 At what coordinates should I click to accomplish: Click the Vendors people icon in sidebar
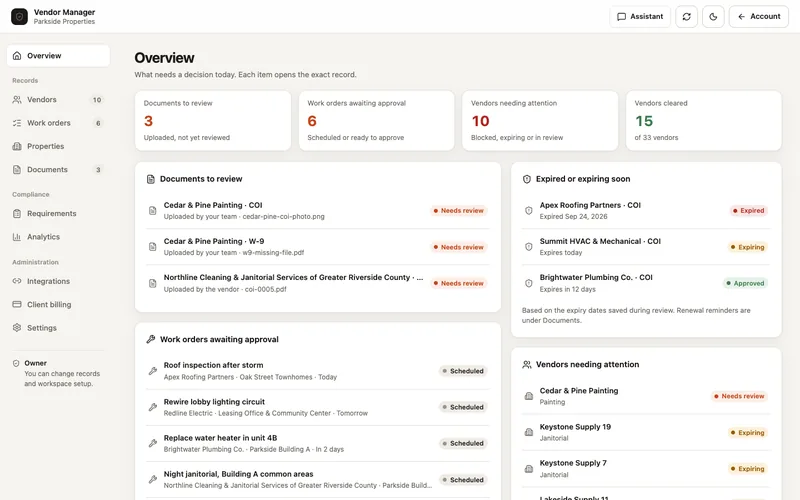(17, 99)
